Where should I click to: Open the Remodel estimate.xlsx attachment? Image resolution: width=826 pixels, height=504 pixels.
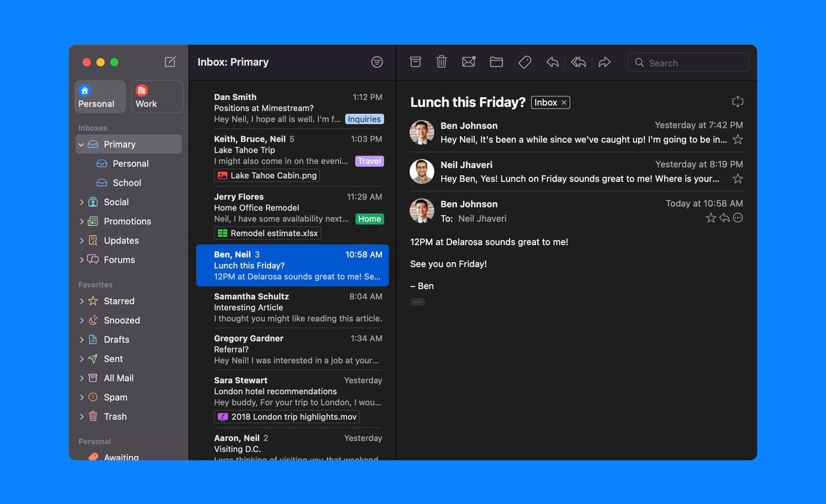(x=267, y=233)
